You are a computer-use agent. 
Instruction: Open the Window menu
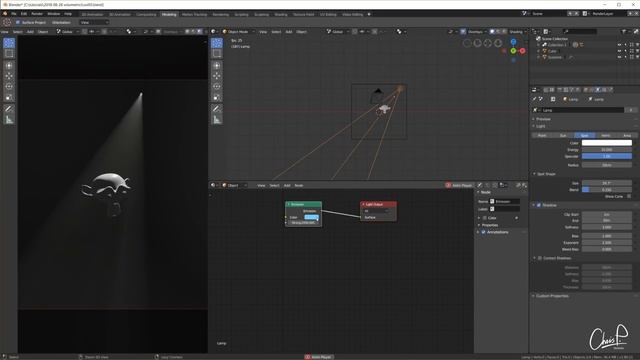click(53, 14)
